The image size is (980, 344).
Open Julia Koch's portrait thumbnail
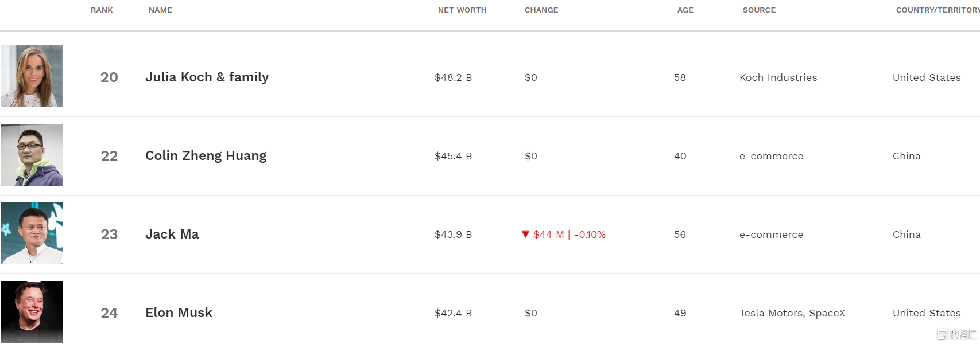[32, 76]
